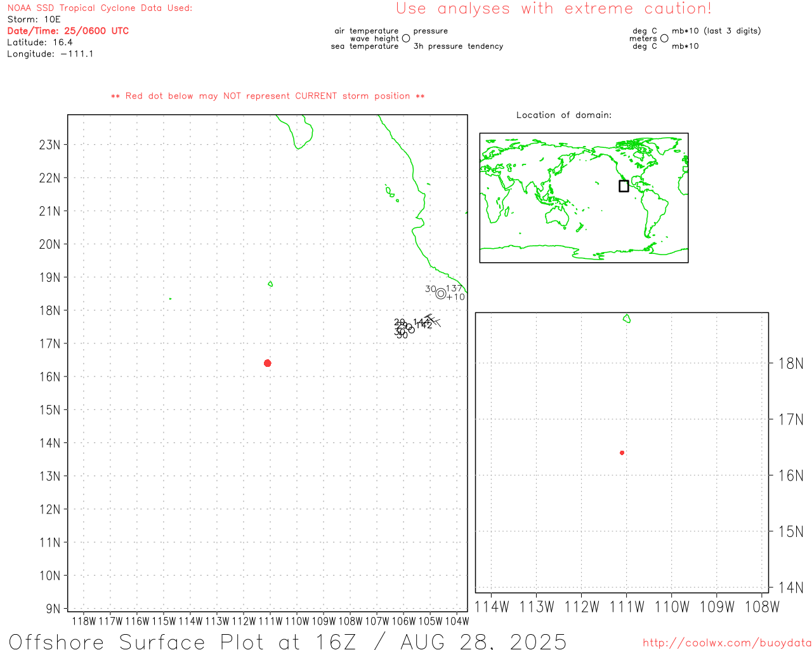812x650 pixels.
Task: Click the '16N' label on zoomed map axis
Action: [x=790, y=475]
